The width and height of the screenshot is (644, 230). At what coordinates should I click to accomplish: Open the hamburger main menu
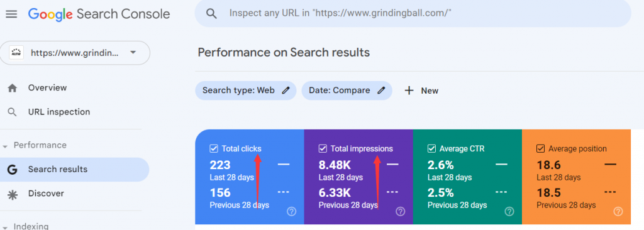[11, 14]
